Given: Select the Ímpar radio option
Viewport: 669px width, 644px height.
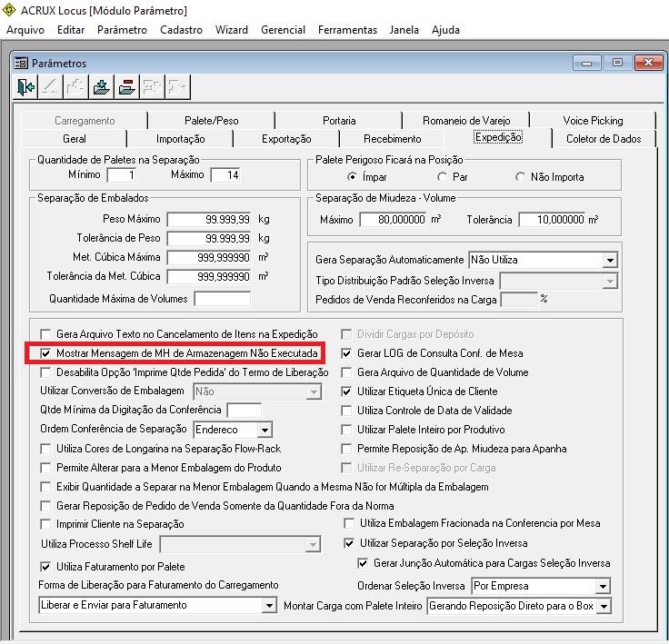Looking at the screenshot, I should (352, 176).
